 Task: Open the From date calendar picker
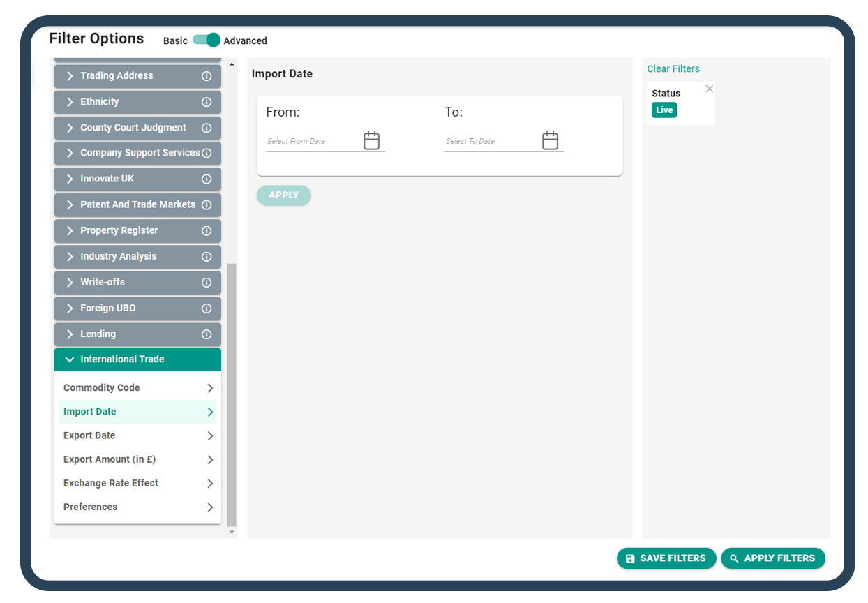pos(372,140)
